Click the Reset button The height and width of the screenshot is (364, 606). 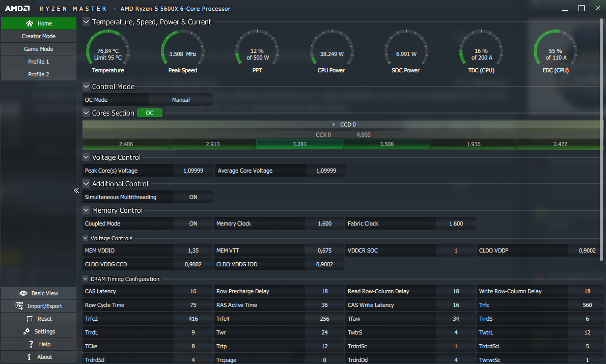(39, 319)
